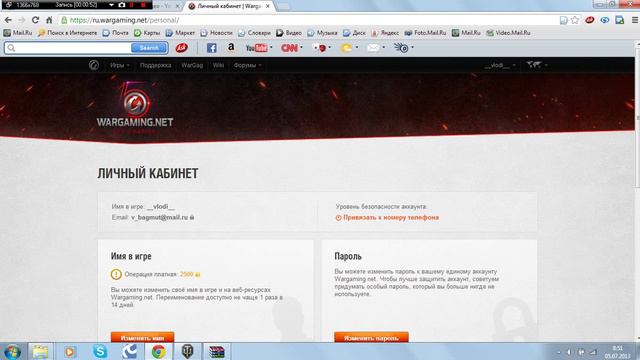Click the Ask toolbar red logo icon
The width and height of the screenshot is (640, 360).
pyautogui.click(x=182, y=48)
